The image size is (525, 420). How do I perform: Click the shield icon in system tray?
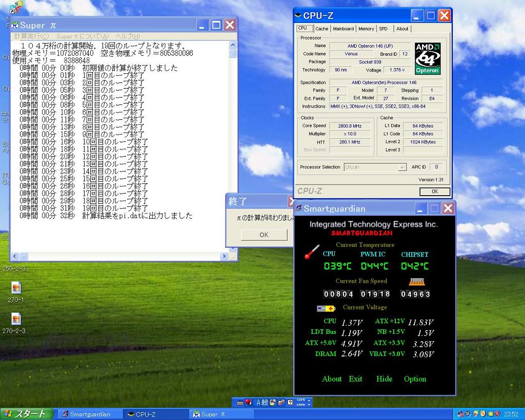[x=482, y=414]
